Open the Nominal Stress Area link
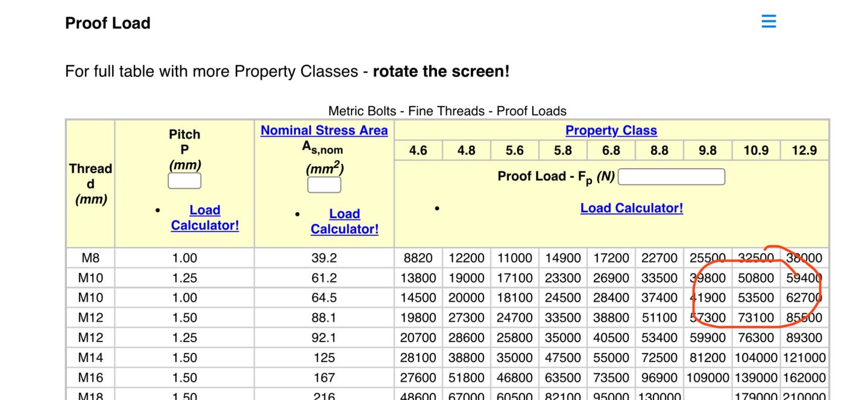The image size is (868, 400). [x=324, y=130]
